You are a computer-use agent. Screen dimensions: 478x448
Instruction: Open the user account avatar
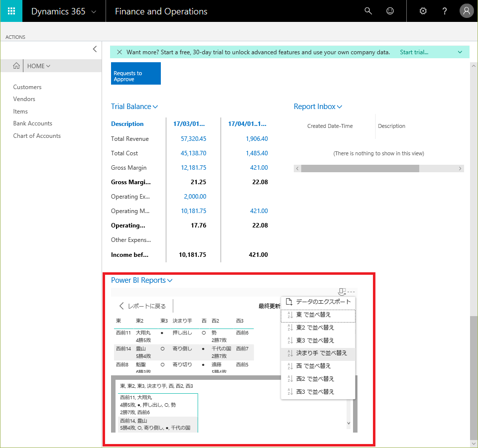click(467, 11)
